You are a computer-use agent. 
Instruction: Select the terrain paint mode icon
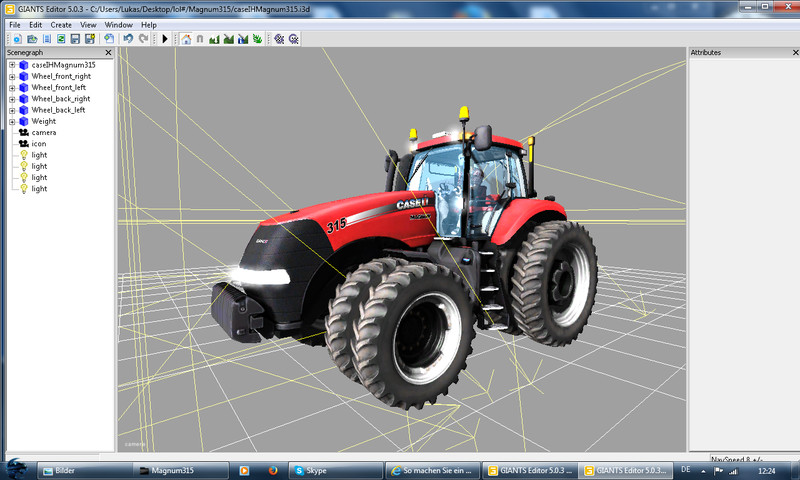[229, 39]
